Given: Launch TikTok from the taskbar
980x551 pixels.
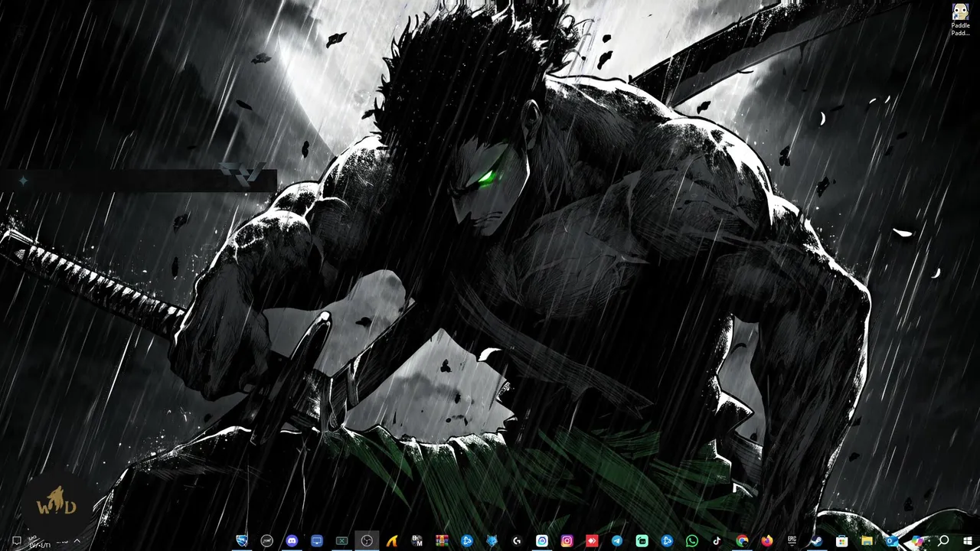Looking at the screenshot, I should coord(717,541).
